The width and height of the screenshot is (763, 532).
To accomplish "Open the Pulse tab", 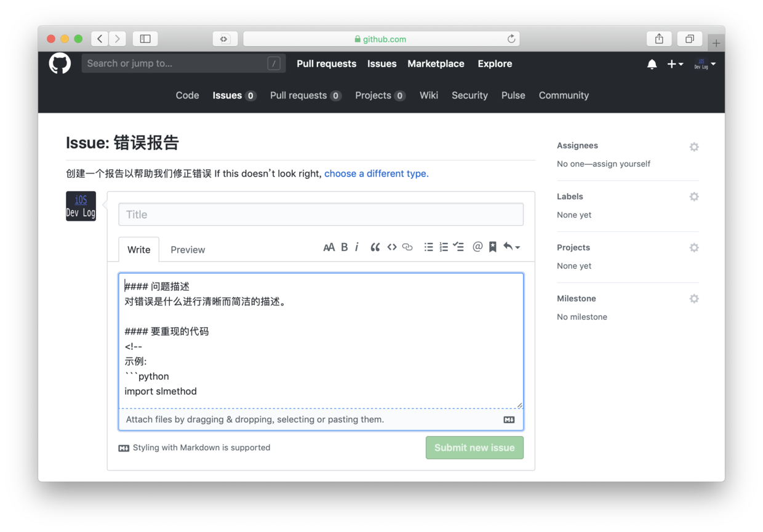I will click(513, 95).
